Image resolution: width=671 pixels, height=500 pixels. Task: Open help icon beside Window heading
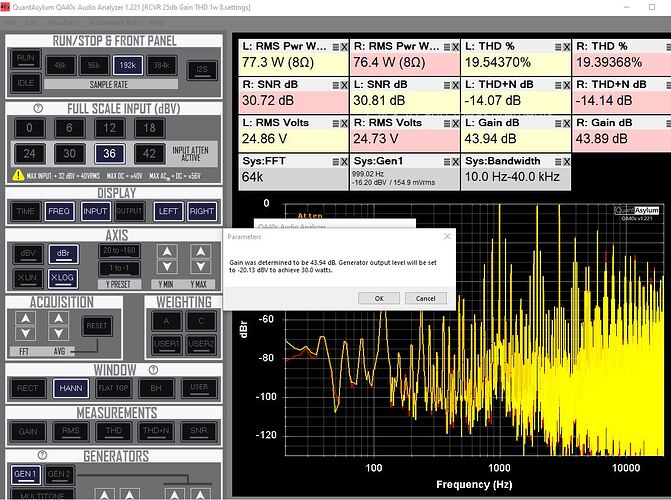pyautogui.click(x=153, y=369)
